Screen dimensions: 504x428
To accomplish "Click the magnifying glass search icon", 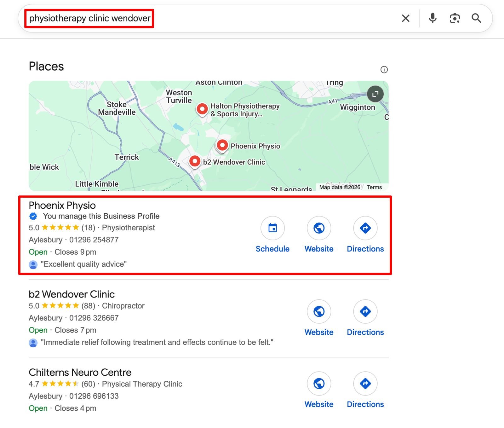I will [476, 18].
